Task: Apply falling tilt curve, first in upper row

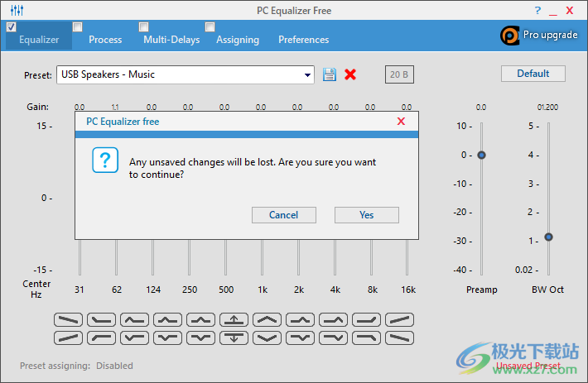Action: tap(68, 320)
